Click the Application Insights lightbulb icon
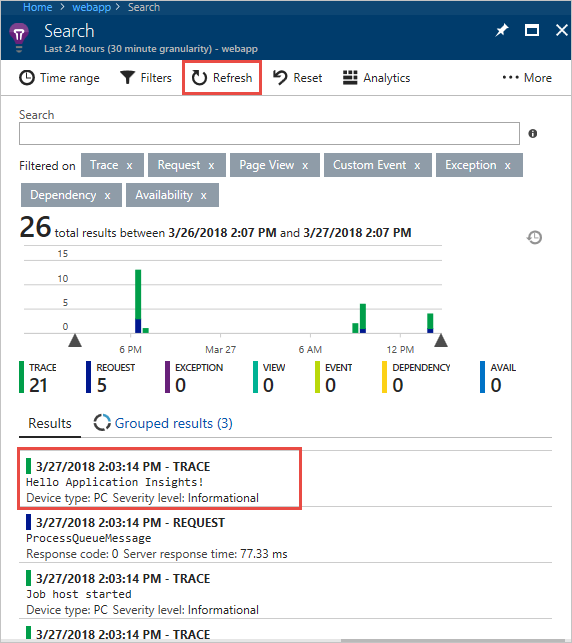This screenshot has width=572, height=643. [x=19, y=37]
